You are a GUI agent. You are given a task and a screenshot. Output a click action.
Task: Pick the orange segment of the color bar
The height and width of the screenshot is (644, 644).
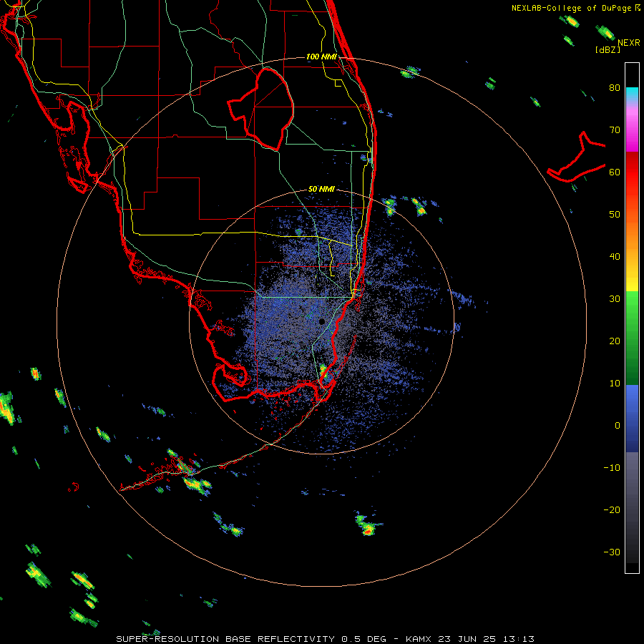[632, 236]
